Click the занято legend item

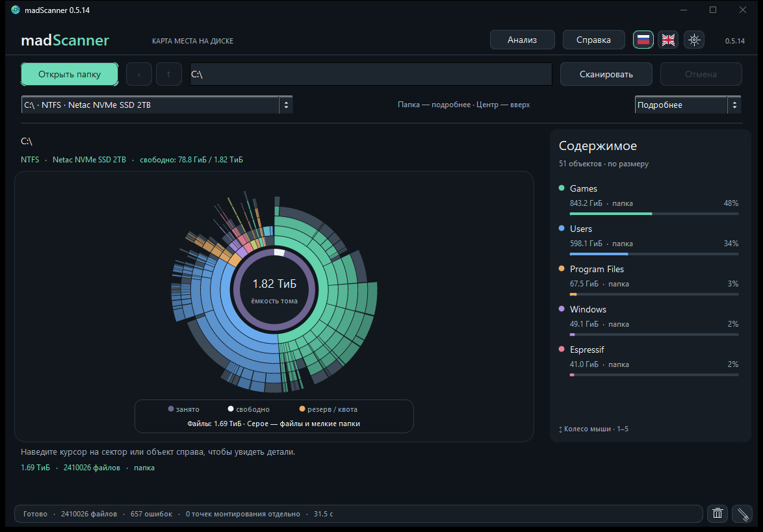183,409
